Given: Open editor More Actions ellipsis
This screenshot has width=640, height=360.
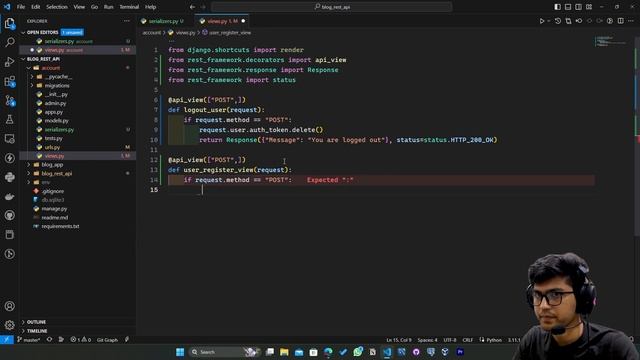Looking at the screenshot, I should (x=631, y=21).
